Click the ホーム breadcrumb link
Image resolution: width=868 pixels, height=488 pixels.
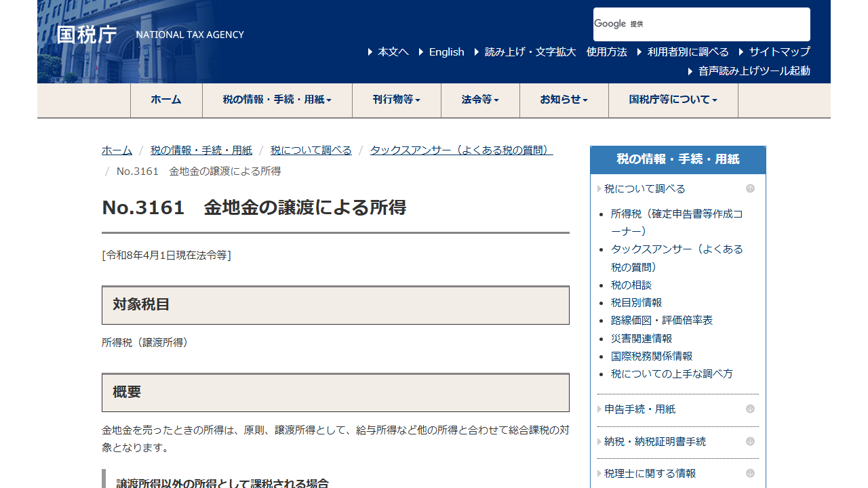coord(117,150)
